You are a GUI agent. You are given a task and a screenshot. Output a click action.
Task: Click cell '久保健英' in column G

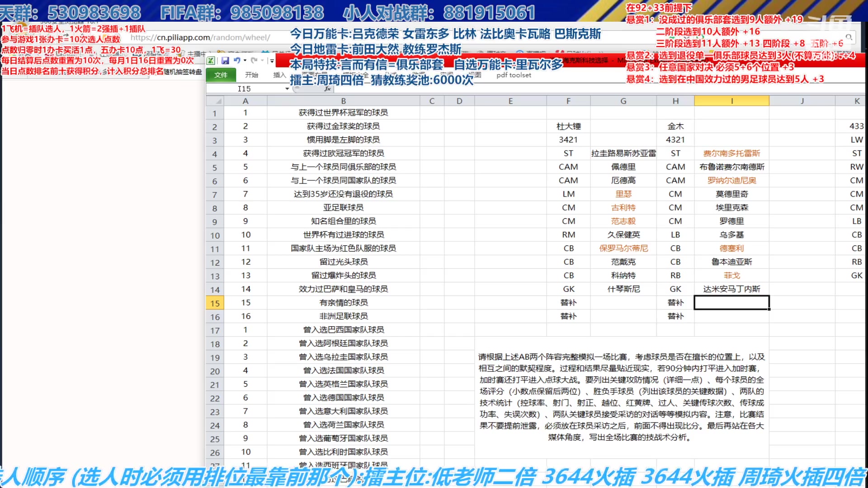click(x=623, y=235)
